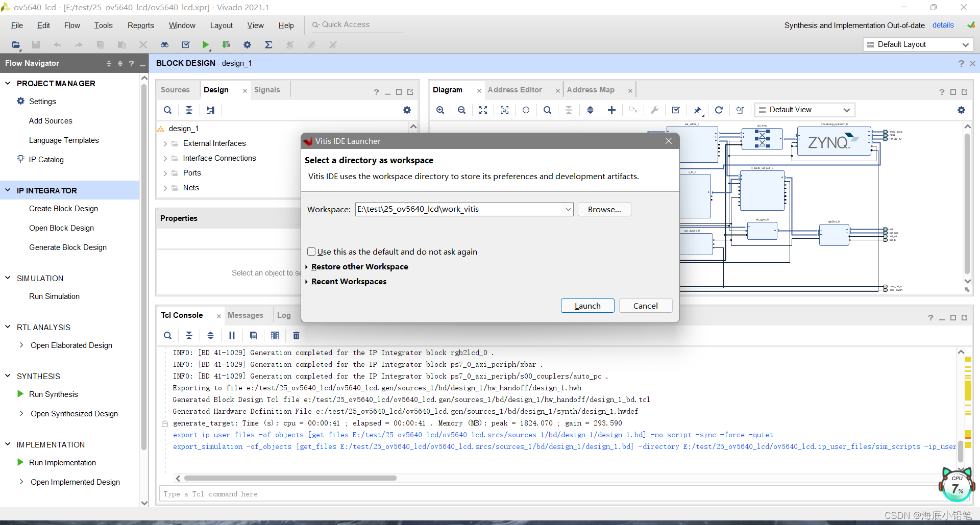Screen dimensions: 980x525
Task: Collapse the PROJECT MANAGER section
Action: (8, 83)
